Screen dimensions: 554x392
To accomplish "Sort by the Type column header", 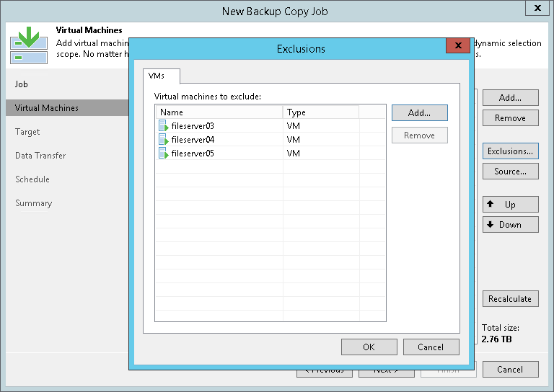I will point(321,112).
